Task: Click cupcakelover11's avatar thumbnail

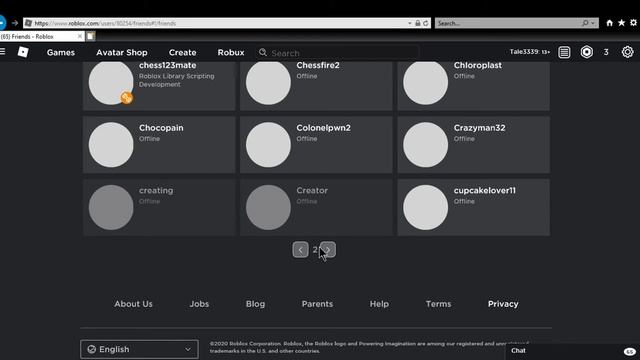Action: (425, 207)
